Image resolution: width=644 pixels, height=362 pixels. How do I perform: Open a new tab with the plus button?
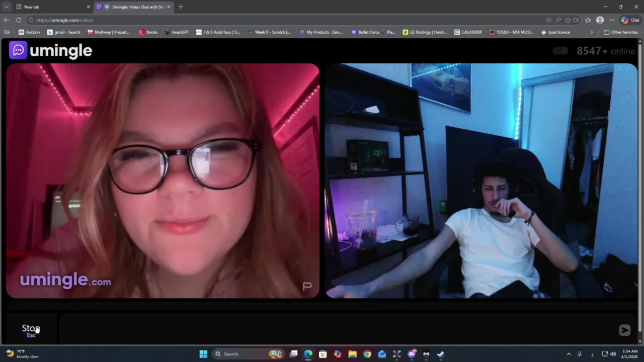click(181, 7)
